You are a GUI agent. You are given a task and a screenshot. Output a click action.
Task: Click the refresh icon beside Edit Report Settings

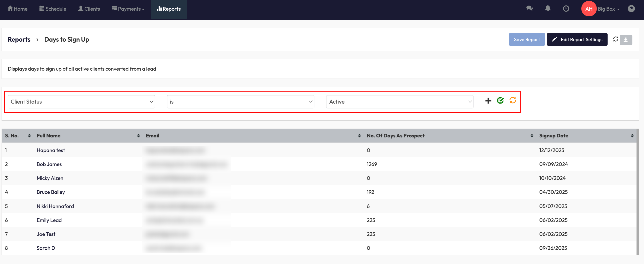pyautogui.click(x=615, y=39)
